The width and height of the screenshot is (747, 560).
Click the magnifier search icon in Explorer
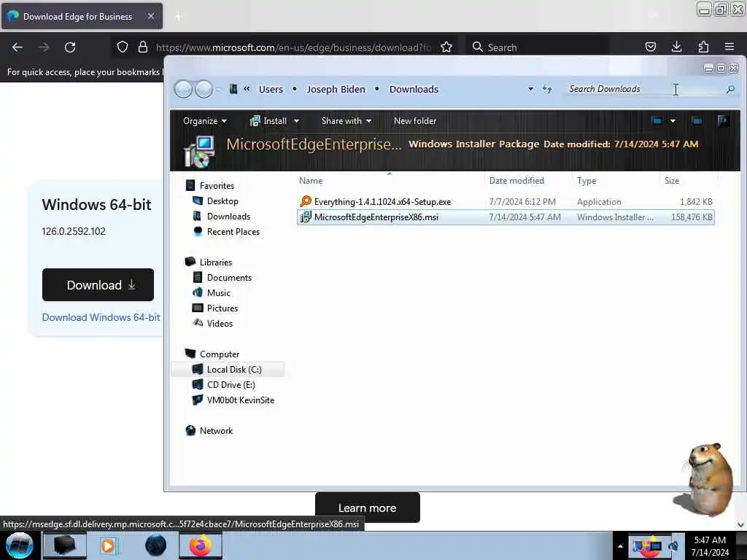click(730, 89)
